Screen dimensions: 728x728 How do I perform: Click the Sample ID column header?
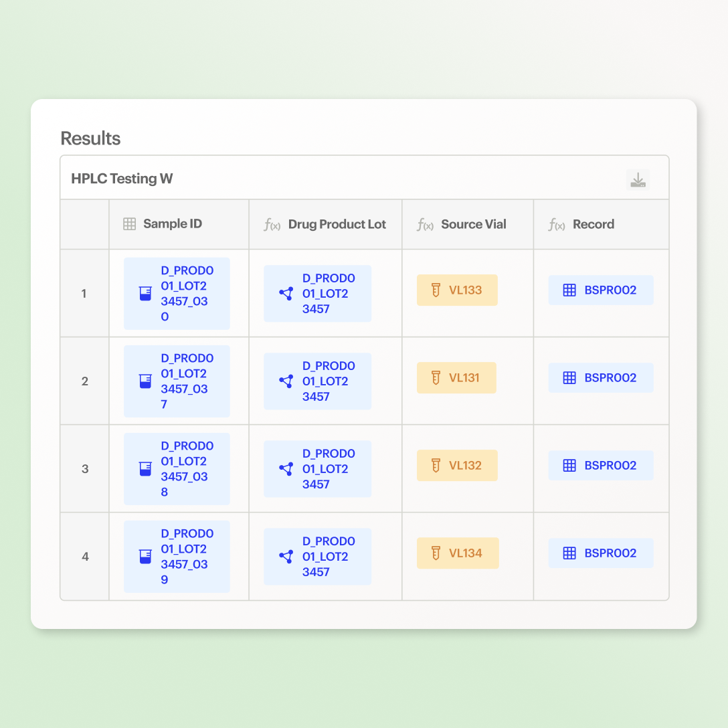tap(173, 224)
